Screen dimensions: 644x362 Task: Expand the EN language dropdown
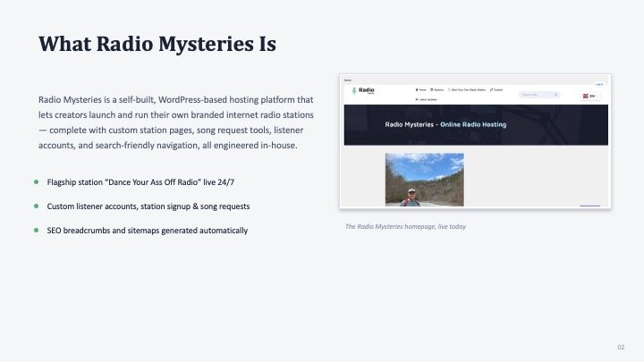[x=590, y=96]
